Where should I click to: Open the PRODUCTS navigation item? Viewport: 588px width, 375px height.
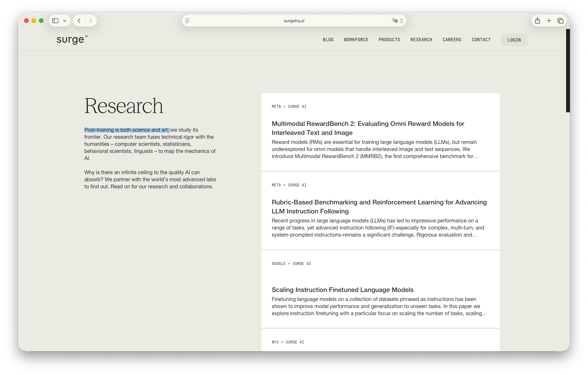[x=389, y=40]
